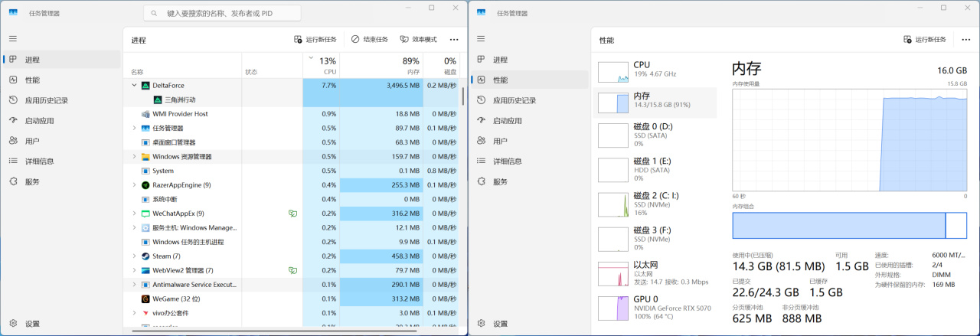Open 服务 in the right window sidebar
Screen dimensions: 980x336
coord(529,182)
